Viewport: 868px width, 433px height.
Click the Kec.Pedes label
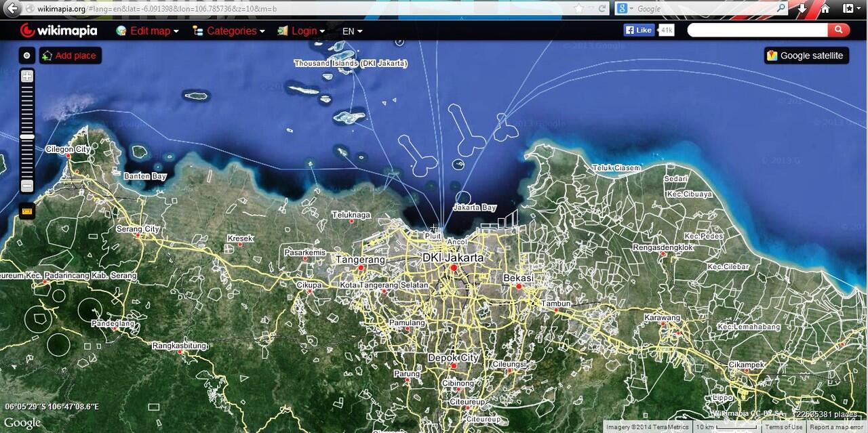[x=703, y=236]
